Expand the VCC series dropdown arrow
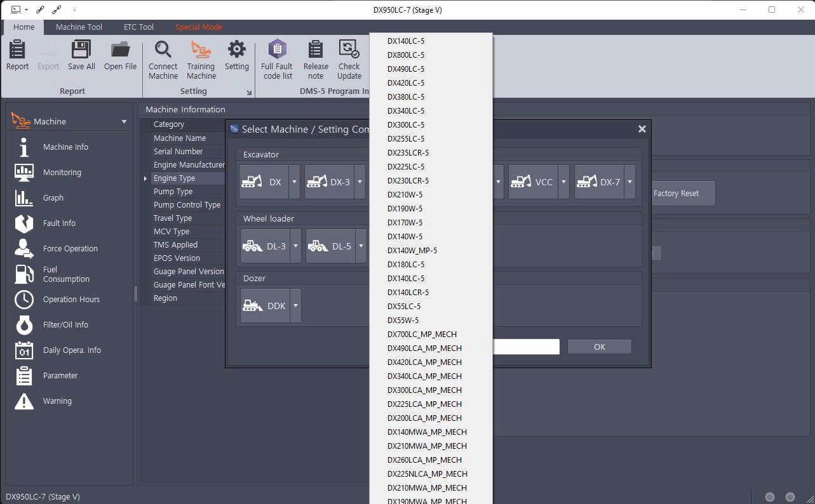 click(x=563, y=182)
